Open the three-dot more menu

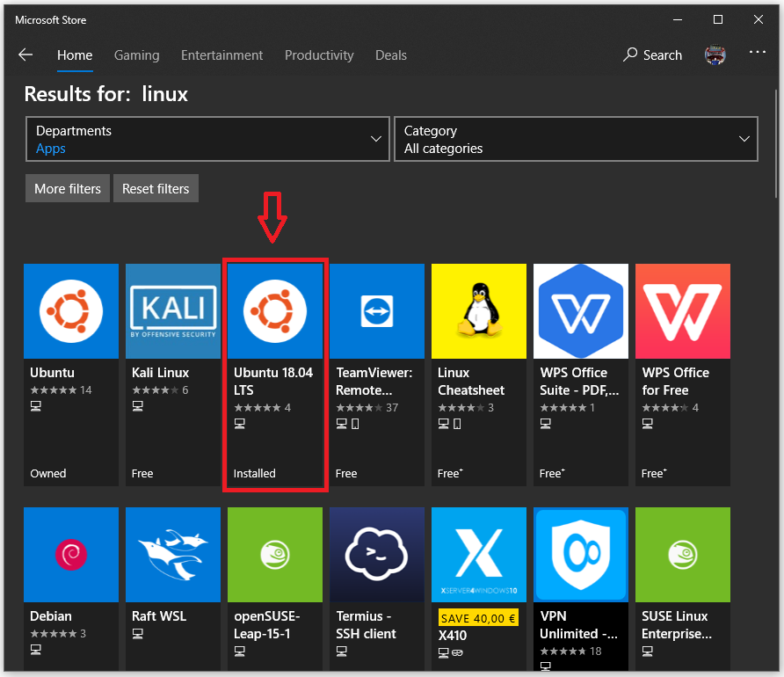758,52
